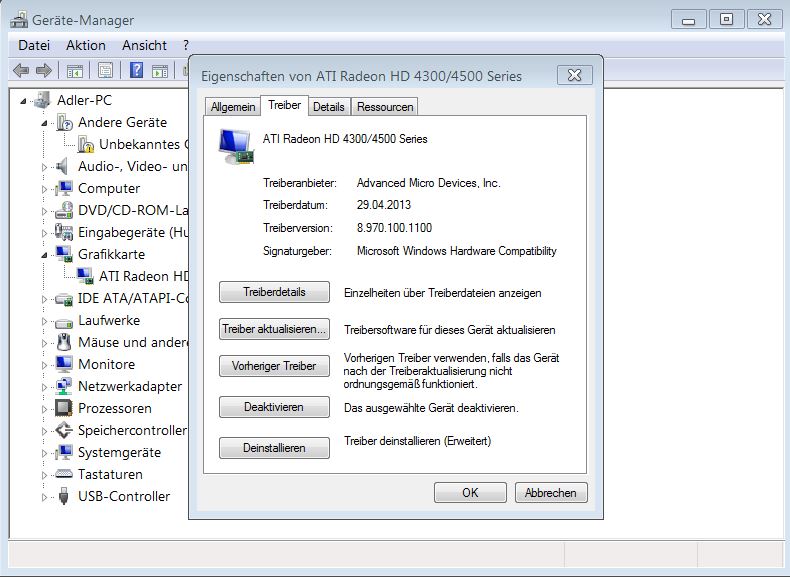Select the Adler-PC computer icon
This screenshot has width=790, height=577.
click(x=43, y=100)
